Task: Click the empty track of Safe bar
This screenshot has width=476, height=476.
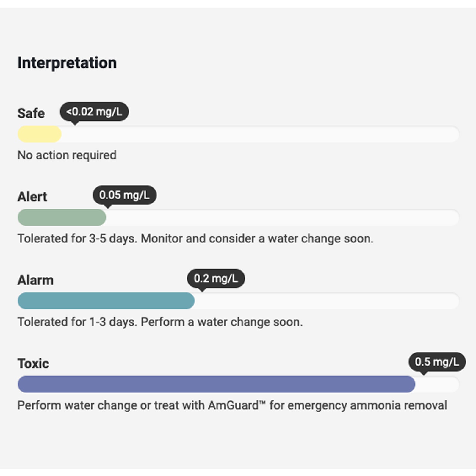Action: (x=259, y=134)
